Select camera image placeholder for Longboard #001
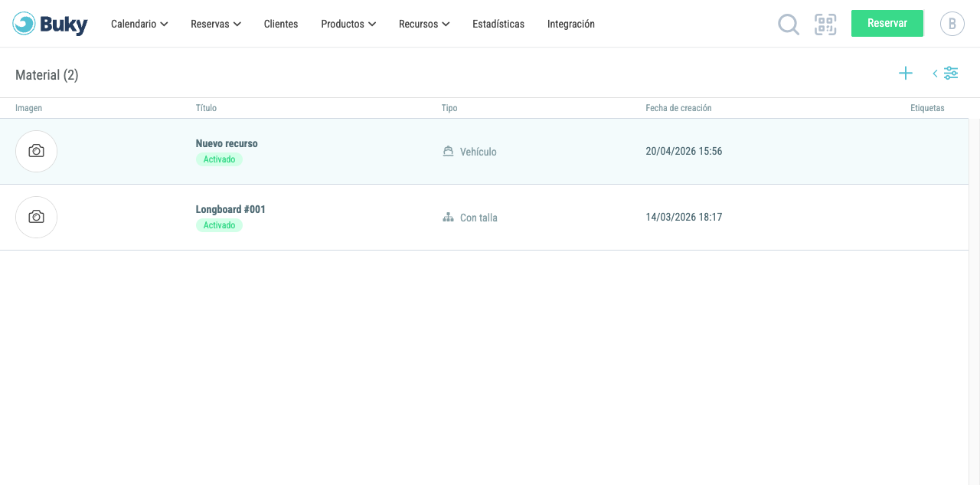The width and height of the screenshot is (980, 485). click(x=36, y=217)
